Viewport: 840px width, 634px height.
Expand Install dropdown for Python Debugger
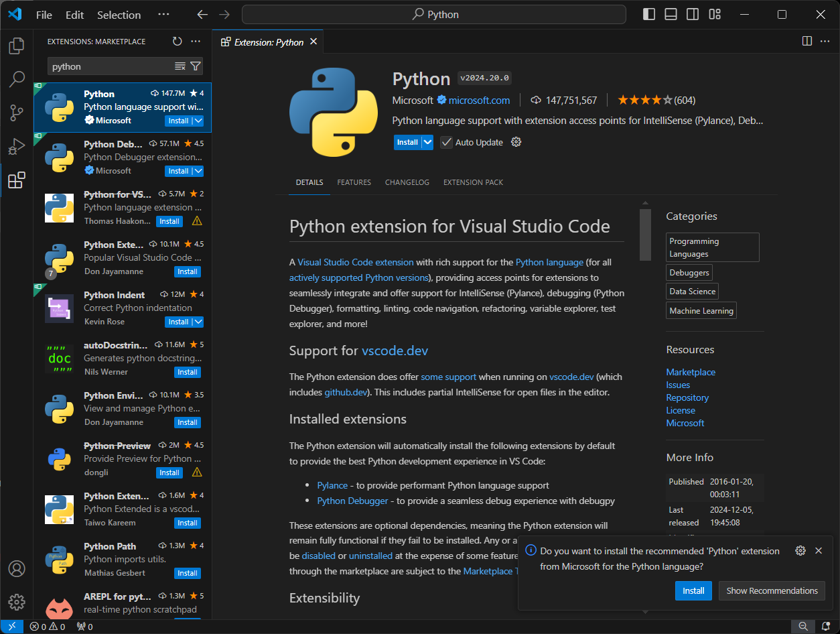pos(198,171)
